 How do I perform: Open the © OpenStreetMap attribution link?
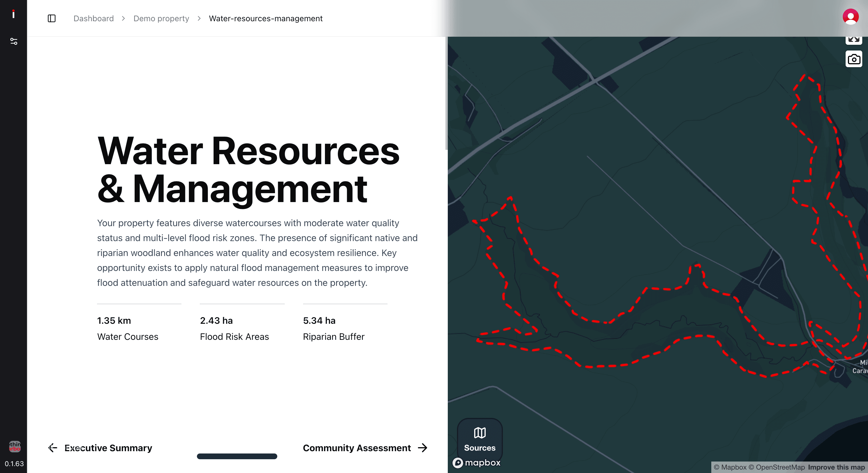click(776, 467)
